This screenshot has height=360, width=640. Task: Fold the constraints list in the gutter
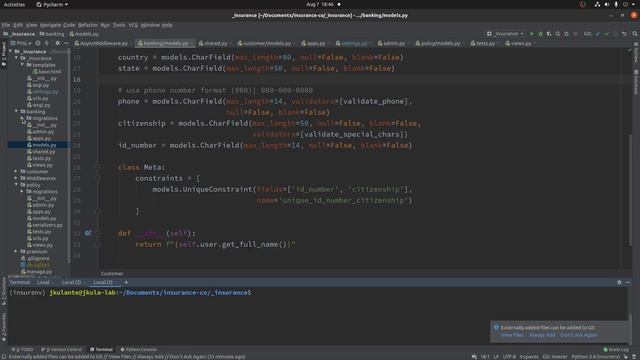pos(98,178)
